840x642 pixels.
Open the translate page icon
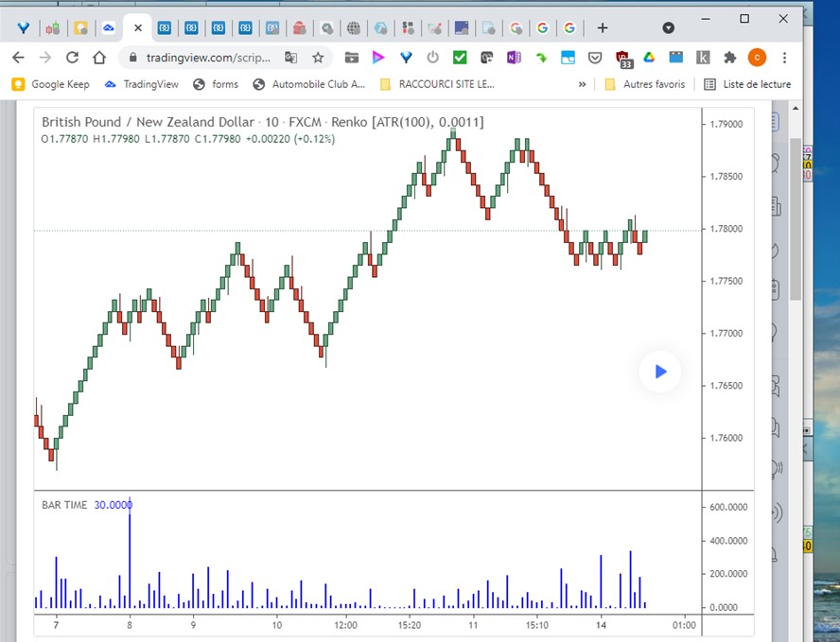click(291, 58)
